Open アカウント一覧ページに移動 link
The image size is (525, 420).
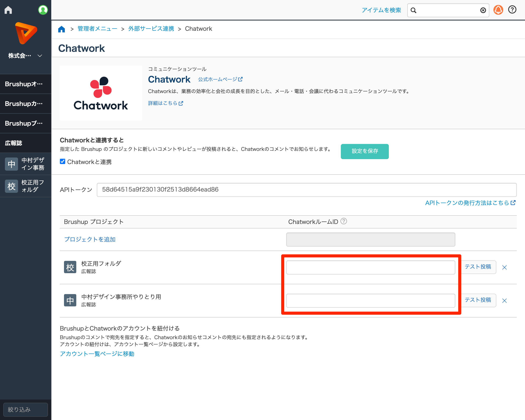[x=97, y=354]
